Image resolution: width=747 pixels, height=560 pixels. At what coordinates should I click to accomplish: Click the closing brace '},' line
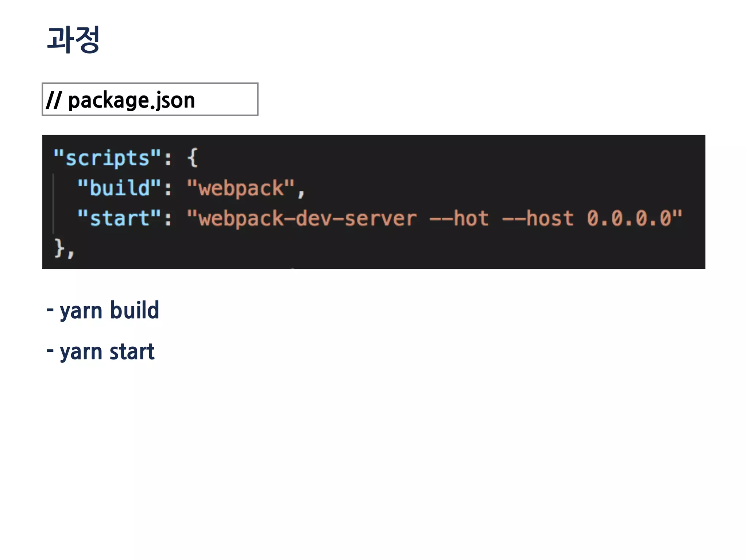tap(64, 249)
